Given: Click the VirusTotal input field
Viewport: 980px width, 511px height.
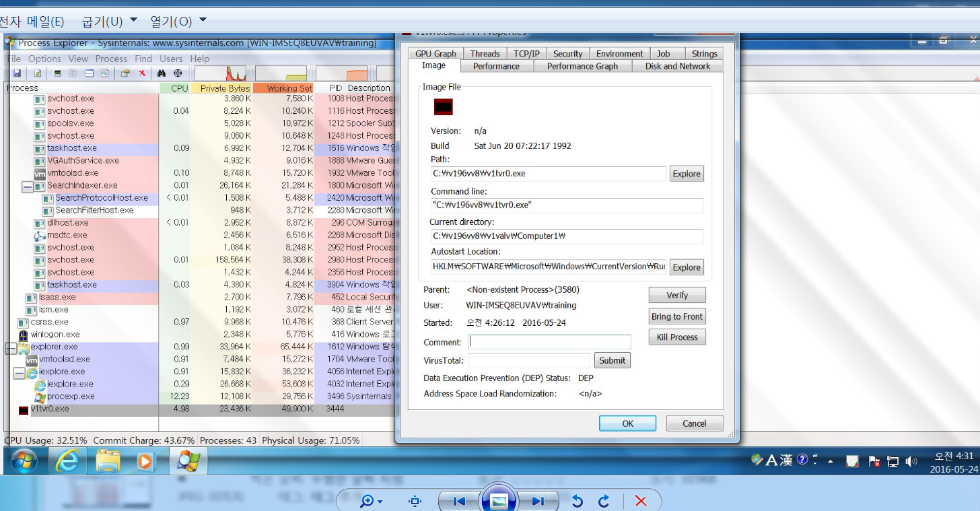Looking at the screenshot, I should [x=529, y=360].
